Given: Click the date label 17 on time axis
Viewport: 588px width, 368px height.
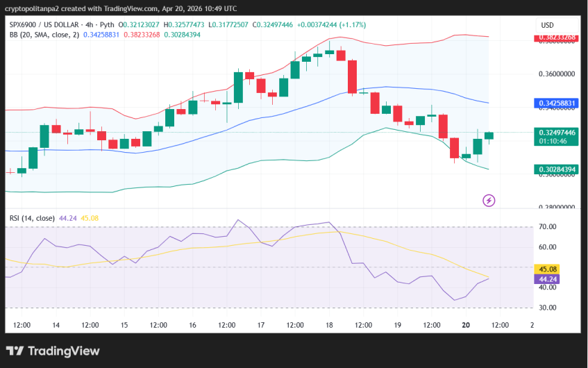Looking at the screenshot, I should pos(261,325).
